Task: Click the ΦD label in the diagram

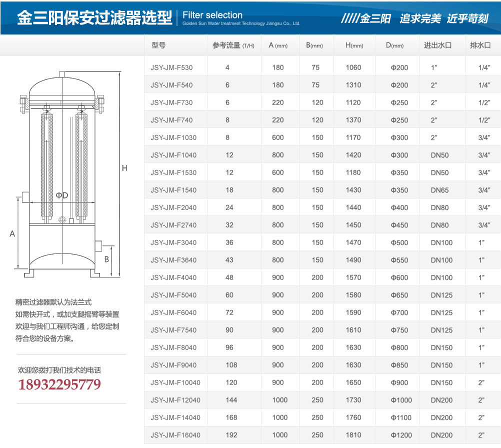Action: [x=61, y=195]
